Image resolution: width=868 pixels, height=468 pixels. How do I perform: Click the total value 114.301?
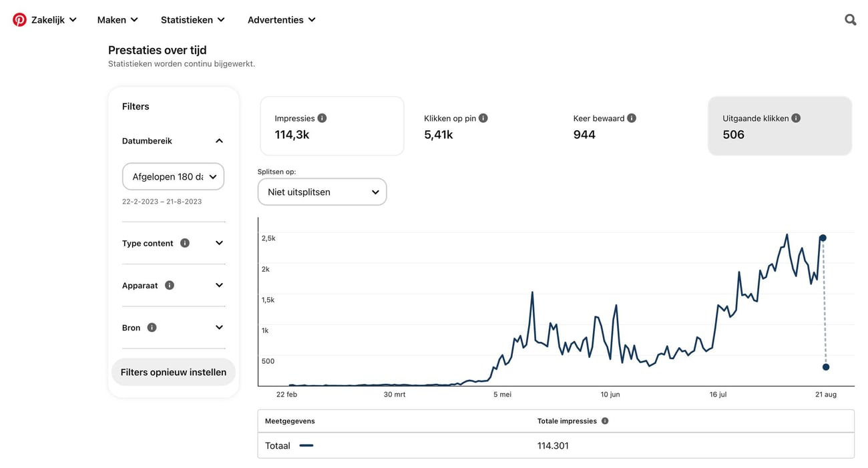pyautogui.click(x=553, y=445)
